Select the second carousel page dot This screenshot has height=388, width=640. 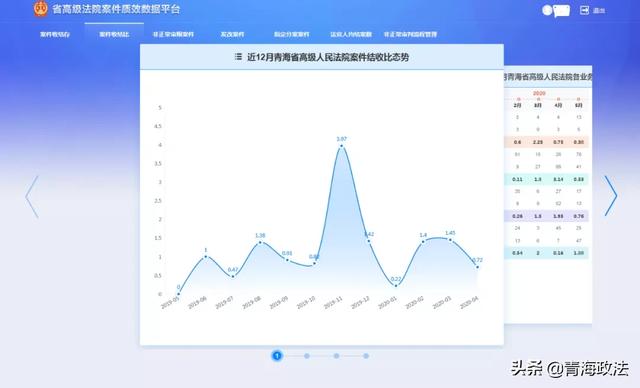pyautogui.click(x=307, y=356)
